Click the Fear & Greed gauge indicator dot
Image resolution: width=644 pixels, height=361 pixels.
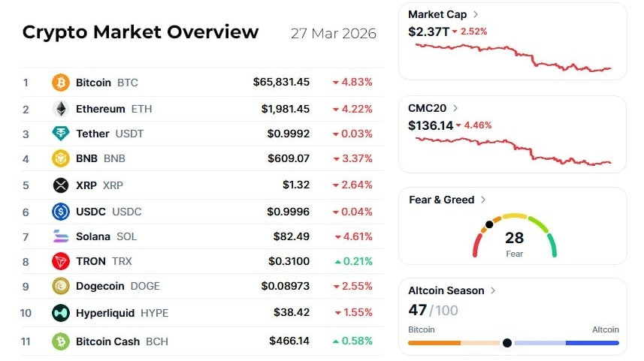point(489,224)
